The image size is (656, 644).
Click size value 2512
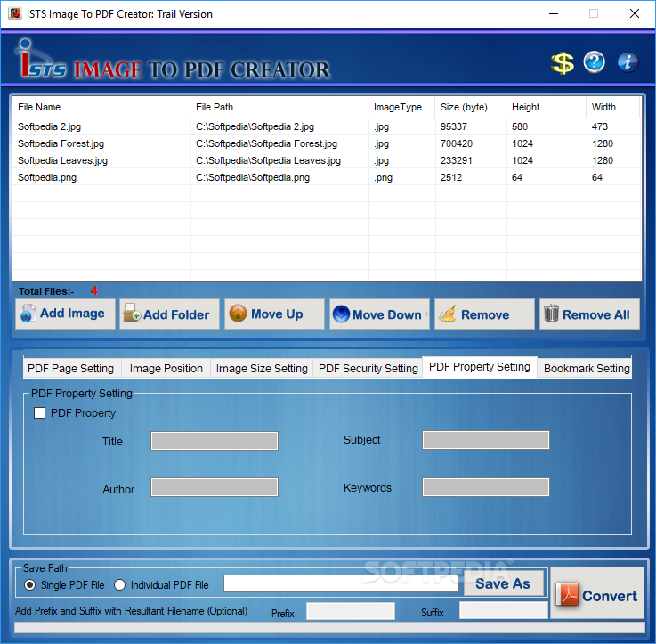pyautogui.click(x=451, y=177)
